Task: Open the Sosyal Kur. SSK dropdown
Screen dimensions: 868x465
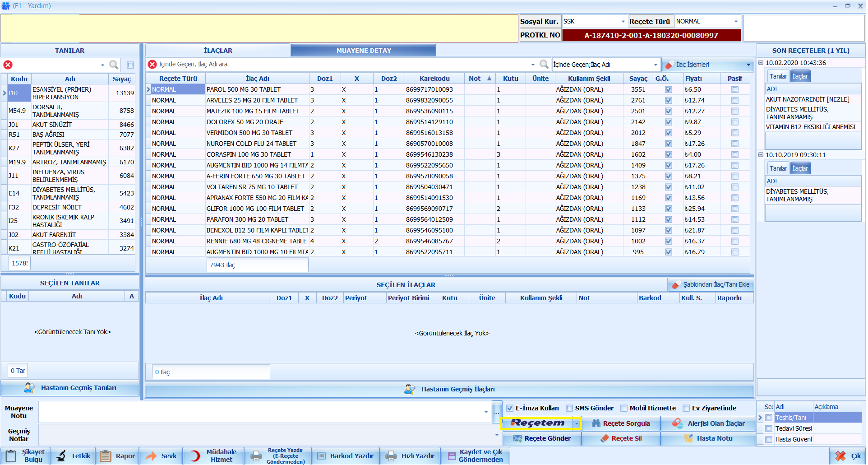Action: 623,22
